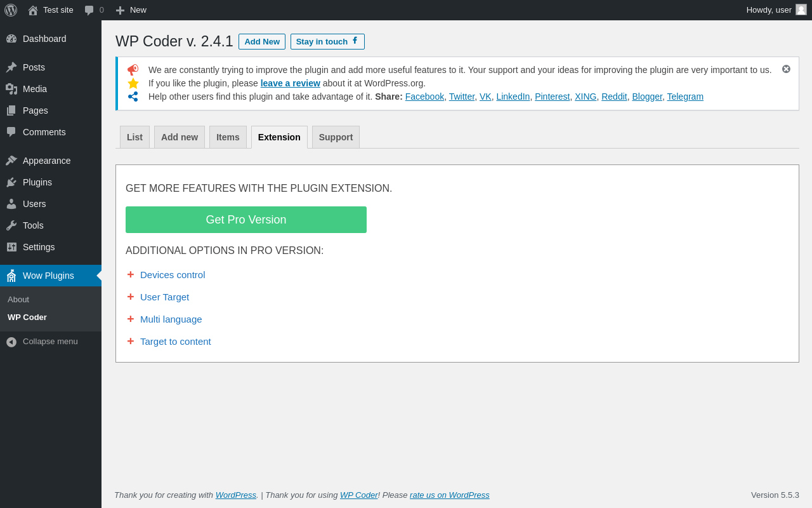Click the Version 5.5.3 text
The height and width of the screenshot is (508, 812).
point(775,495)
